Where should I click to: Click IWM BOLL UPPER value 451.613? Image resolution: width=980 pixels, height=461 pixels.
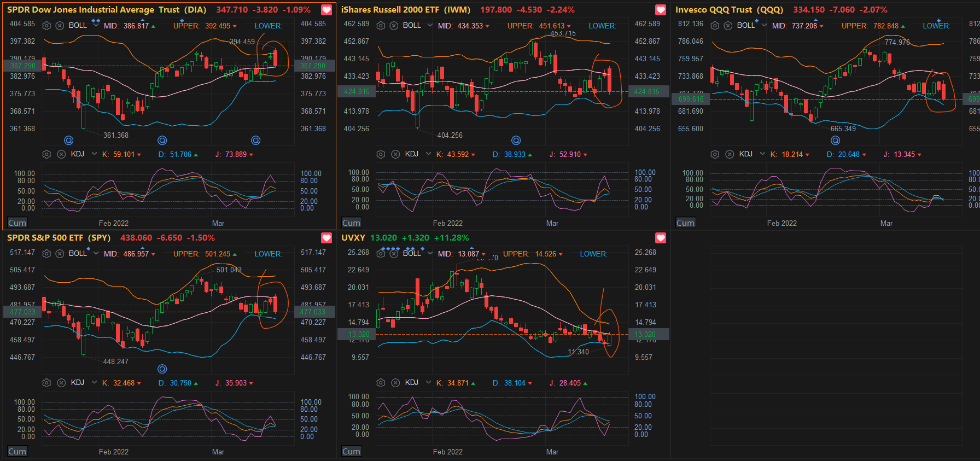click(552, 26)
